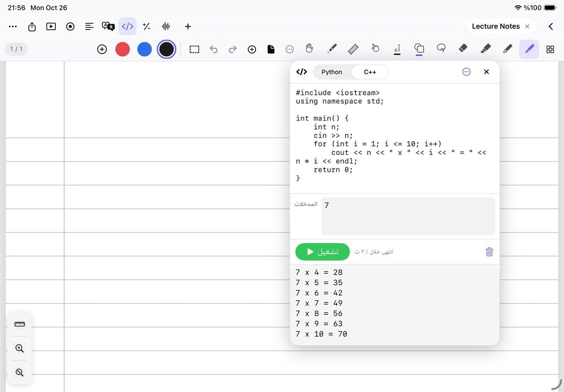
Task: Select the highlighter tool
Action: (x=485, y=49)
